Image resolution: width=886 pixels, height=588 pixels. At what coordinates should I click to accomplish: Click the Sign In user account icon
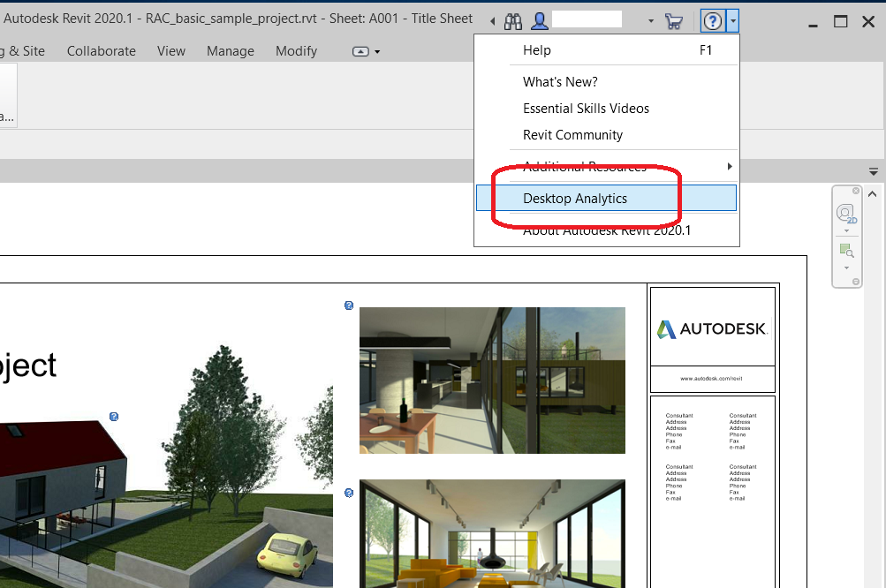point(538,19)
